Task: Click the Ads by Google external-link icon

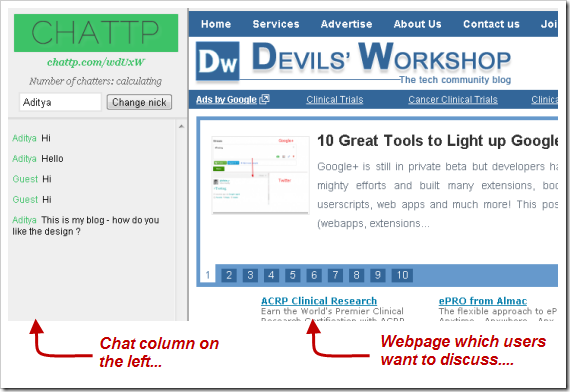Action: click(x=264, y=99)
